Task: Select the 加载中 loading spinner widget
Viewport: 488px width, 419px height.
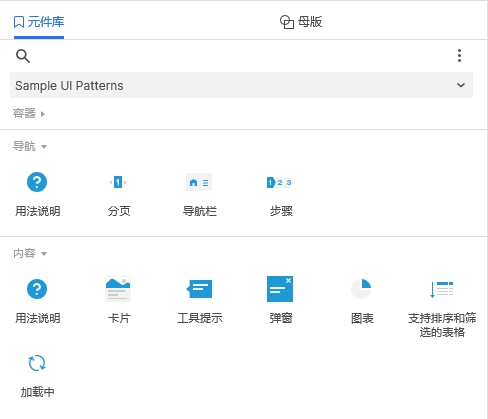Action: pyautogui.click(x=37, y=375)
